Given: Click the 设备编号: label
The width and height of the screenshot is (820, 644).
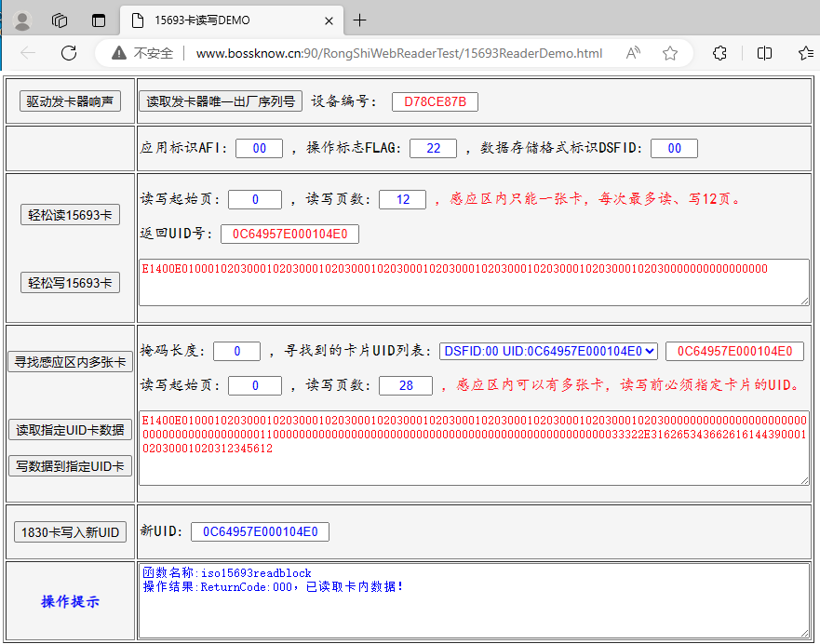Looking at the screenshot, I should click(343, 101).
